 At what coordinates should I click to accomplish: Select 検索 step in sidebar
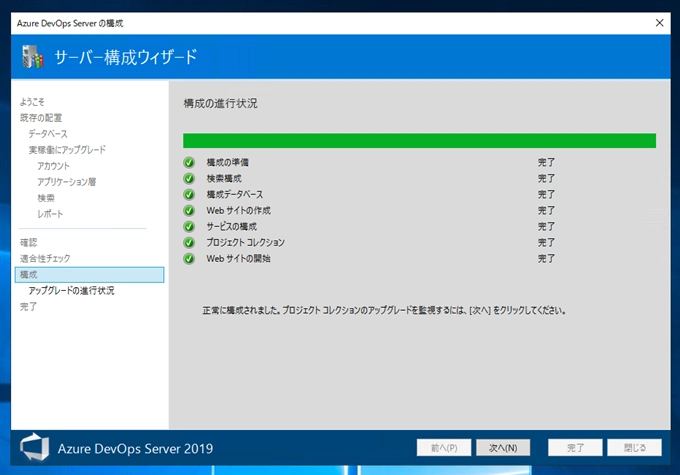46,198
